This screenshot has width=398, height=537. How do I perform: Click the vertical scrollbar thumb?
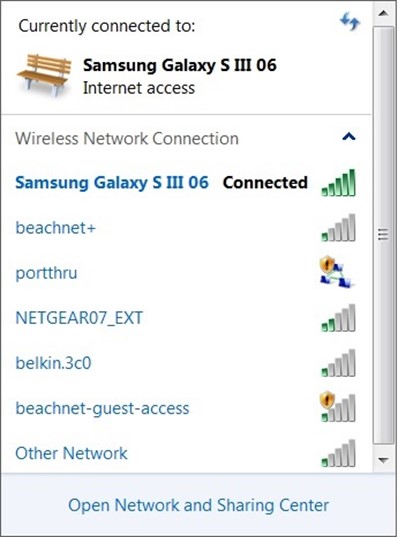[383, 235]
